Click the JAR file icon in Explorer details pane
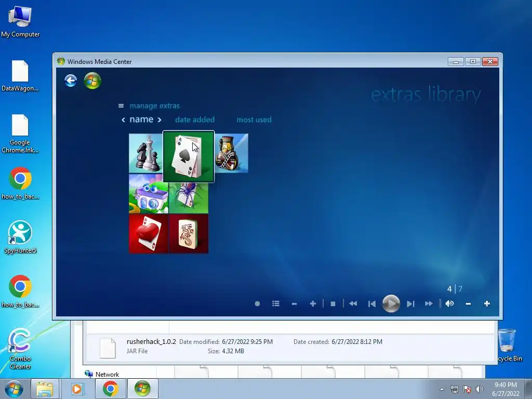Viewport: 532px width, 399px height. coord(108,348)
